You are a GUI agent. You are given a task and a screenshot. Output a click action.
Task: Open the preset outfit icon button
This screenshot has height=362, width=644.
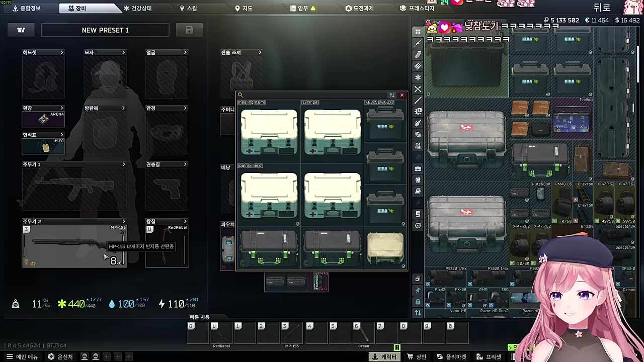tap(21, 30)
